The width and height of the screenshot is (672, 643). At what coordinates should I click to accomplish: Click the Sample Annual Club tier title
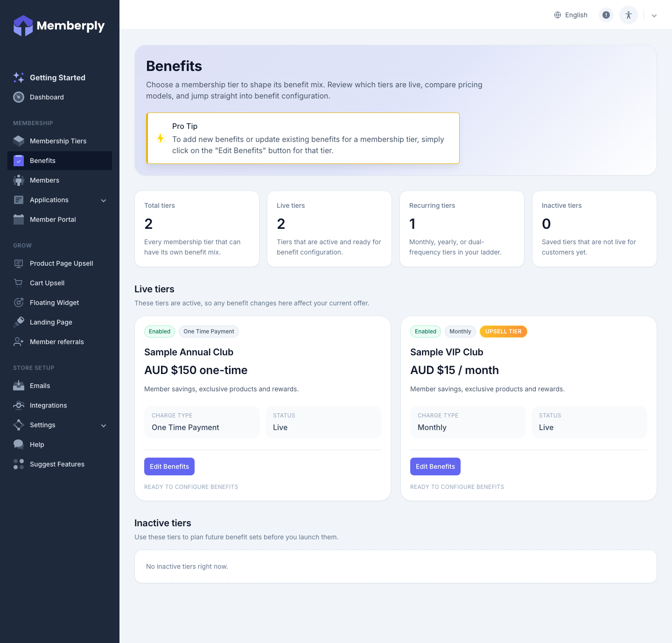click(x=189, y=352)
